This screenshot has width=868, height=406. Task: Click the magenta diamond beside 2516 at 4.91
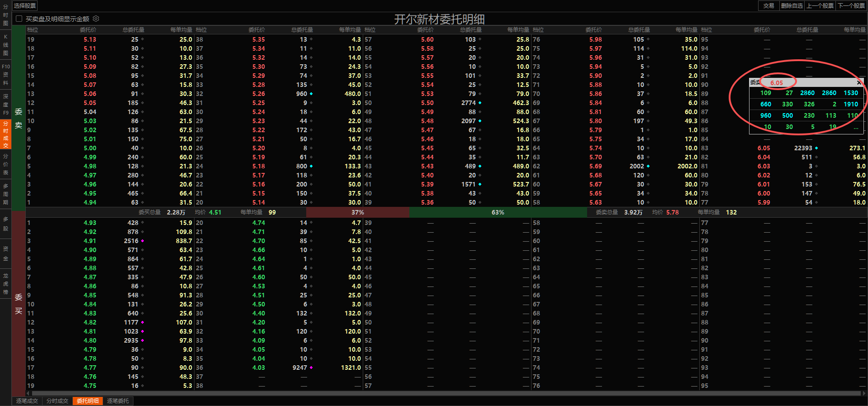[142, 241]
